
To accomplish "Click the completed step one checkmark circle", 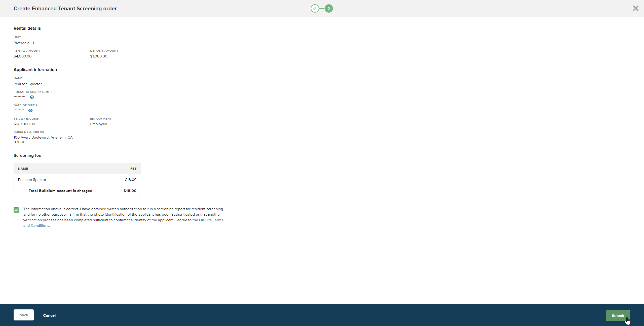I will [315, 9].
